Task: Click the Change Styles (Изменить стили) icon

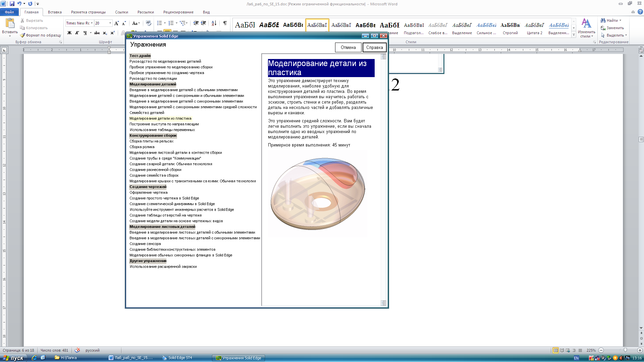Action: [586, 23]
